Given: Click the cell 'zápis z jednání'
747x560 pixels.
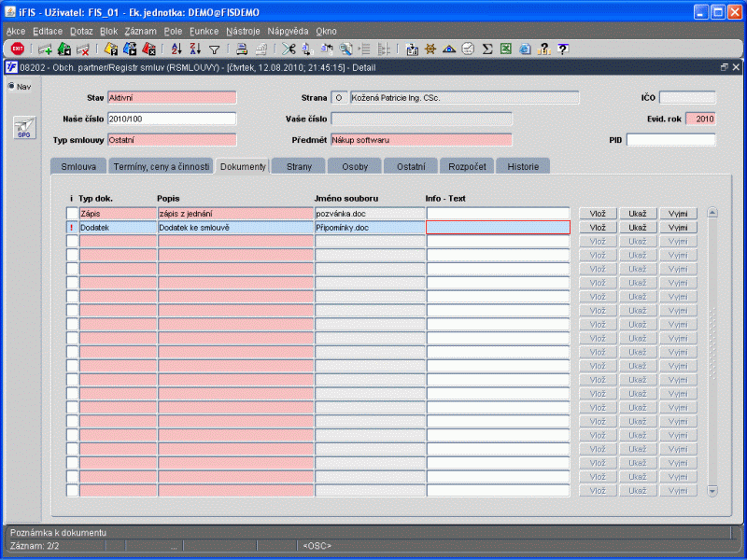Looking at the screenshot, I should tap(235, 214).
